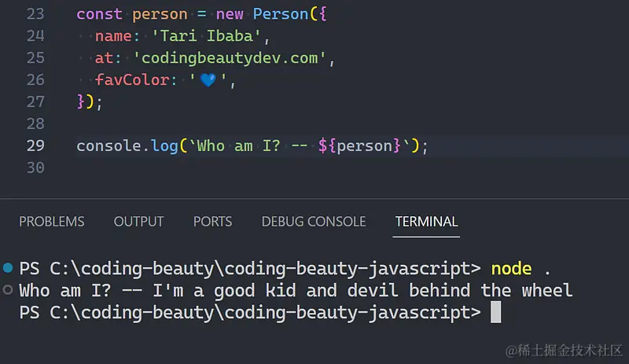Select the TERMINAL tab
Screen dimensions: 629x364
426,222
